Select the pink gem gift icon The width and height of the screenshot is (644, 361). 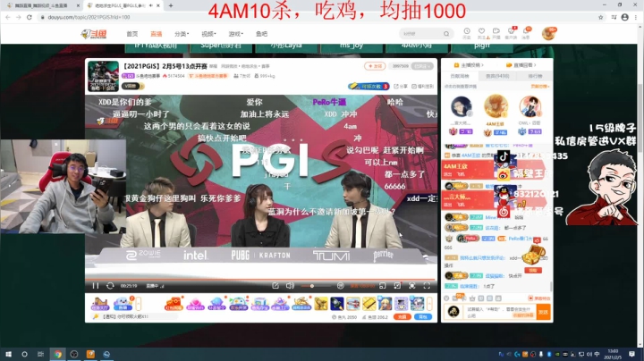(x=195, y=304)
